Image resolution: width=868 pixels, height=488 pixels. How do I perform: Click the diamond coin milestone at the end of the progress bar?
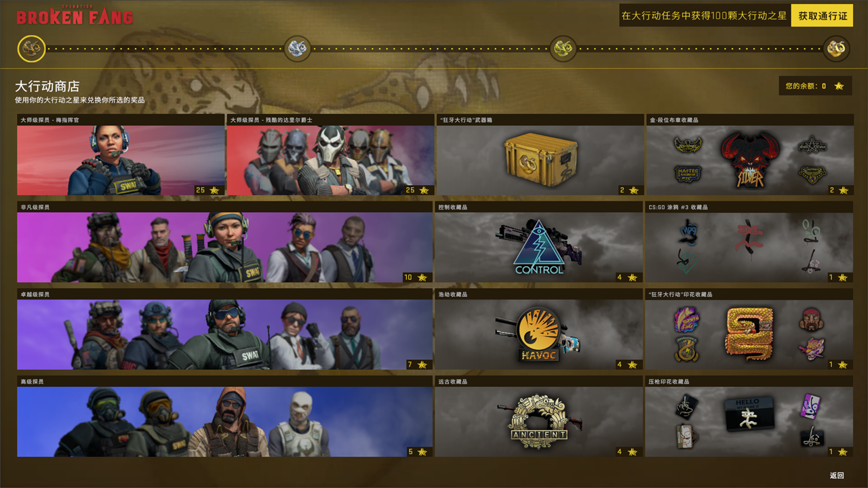[836, 48]
